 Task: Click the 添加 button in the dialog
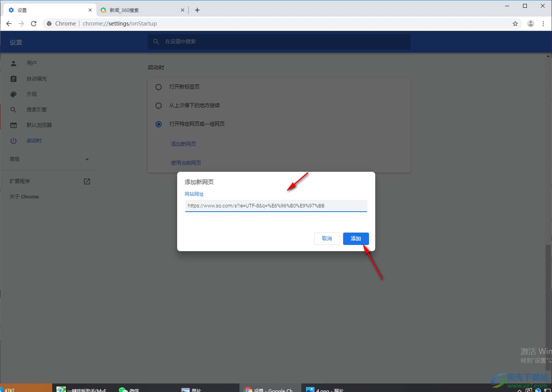pos(355,238)
